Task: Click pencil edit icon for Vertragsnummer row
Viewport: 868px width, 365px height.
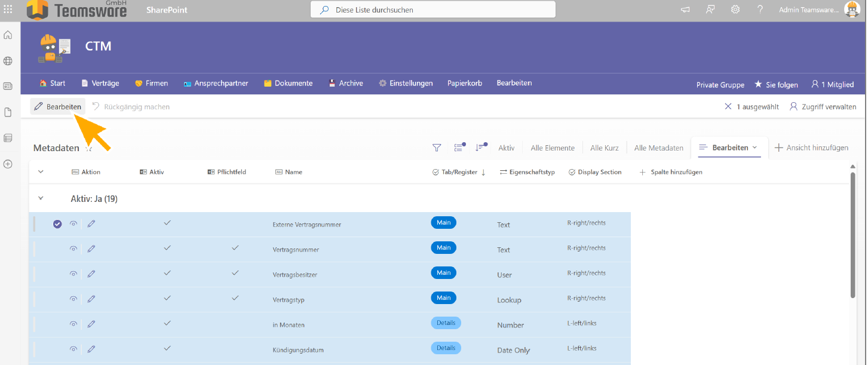Action: 91,249
